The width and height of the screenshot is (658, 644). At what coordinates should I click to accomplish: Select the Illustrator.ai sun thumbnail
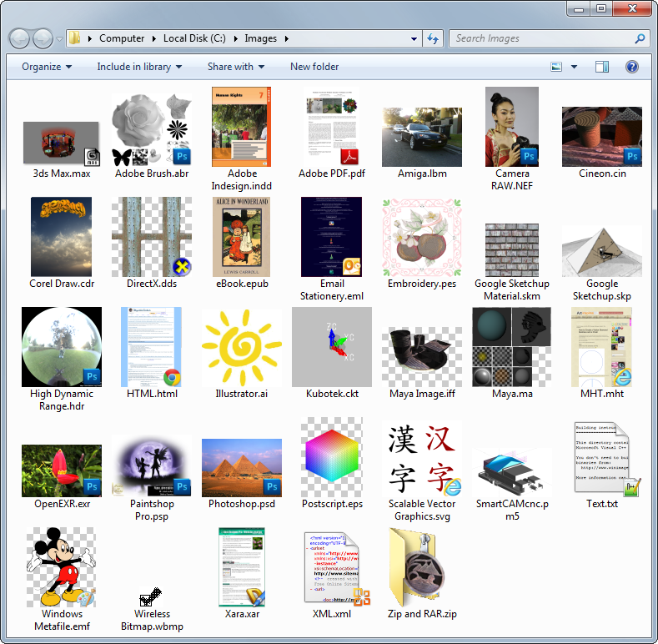(241, 348)
